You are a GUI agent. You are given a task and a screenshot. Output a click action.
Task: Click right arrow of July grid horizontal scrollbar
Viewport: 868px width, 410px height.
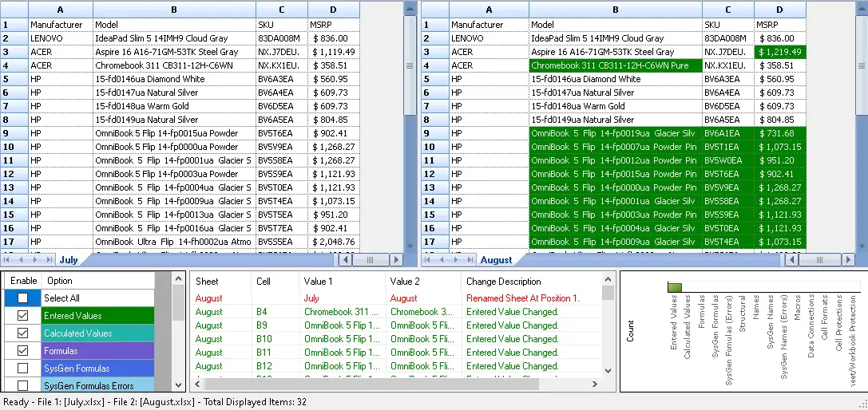coord(396,259)
